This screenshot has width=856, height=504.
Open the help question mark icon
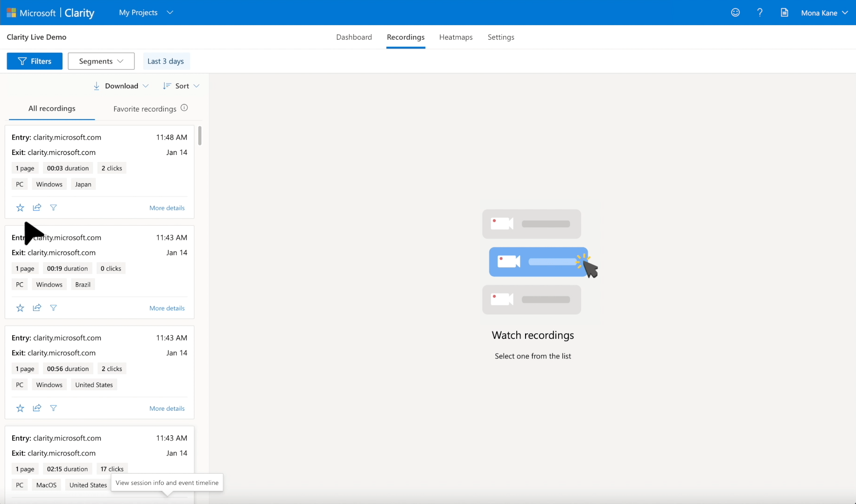pyautogui.click(x=760, y=13)
